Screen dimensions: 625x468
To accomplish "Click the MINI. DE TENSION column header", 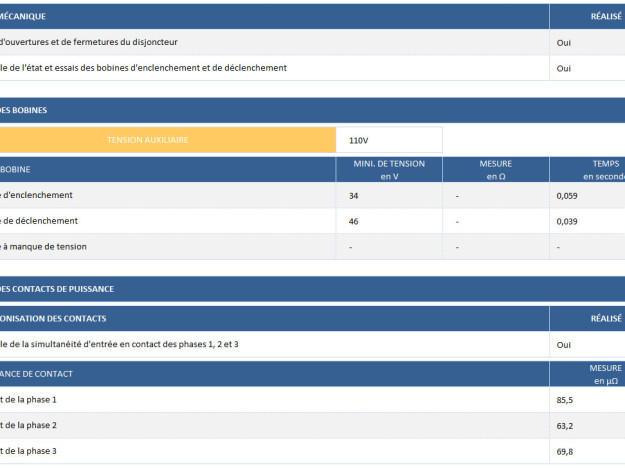I will click(x=389, y=169).
